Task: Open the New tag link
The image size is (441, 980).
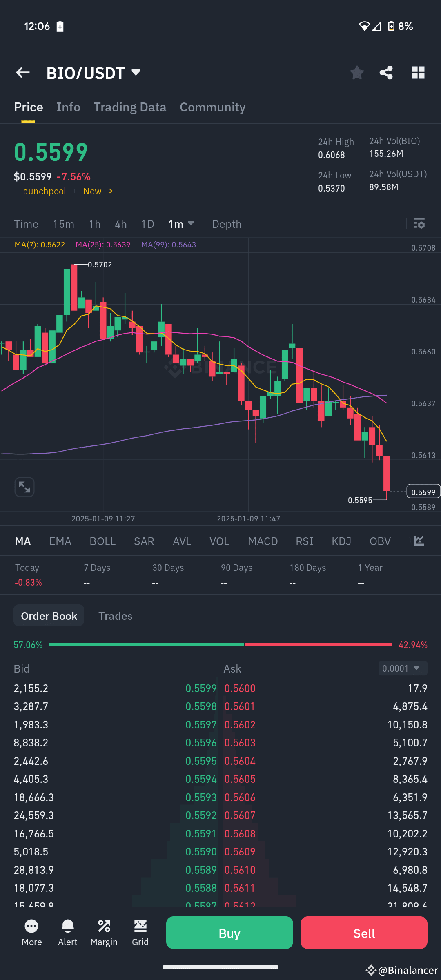Action: point(92,191)
